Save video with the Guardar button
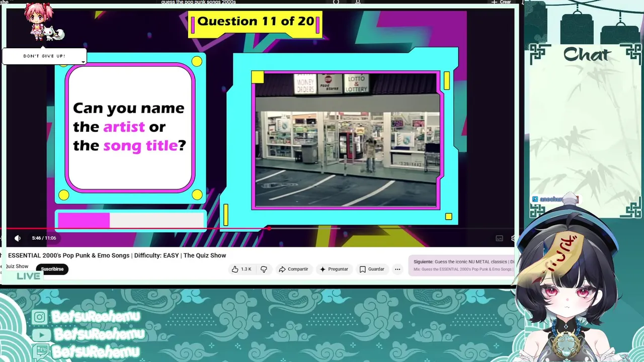Viewport: 644px width, 362px height. point(372,269)
